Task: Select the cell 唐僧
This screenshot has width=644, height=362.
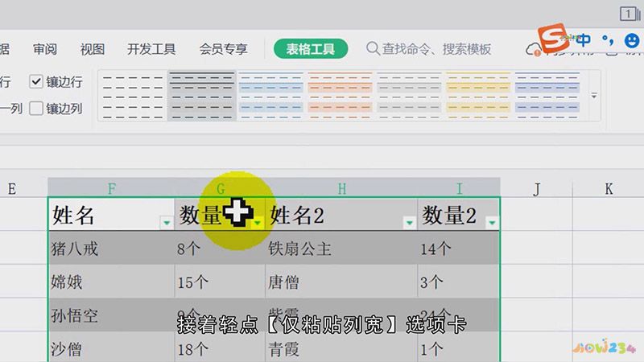Action: pyautogui.click(x=341, y=282)
